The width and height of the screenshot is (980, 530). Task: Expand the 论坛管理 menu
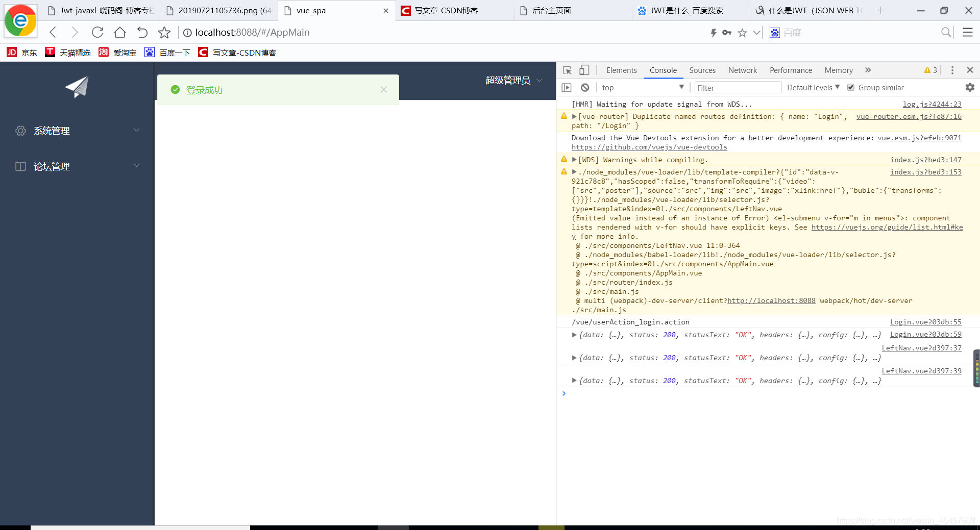click(77, 166)
